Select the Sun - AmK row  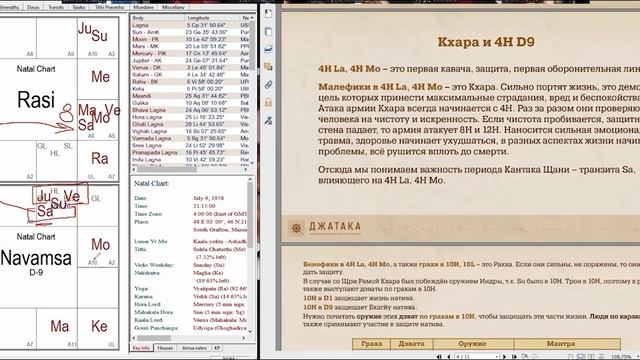point(190,32)
